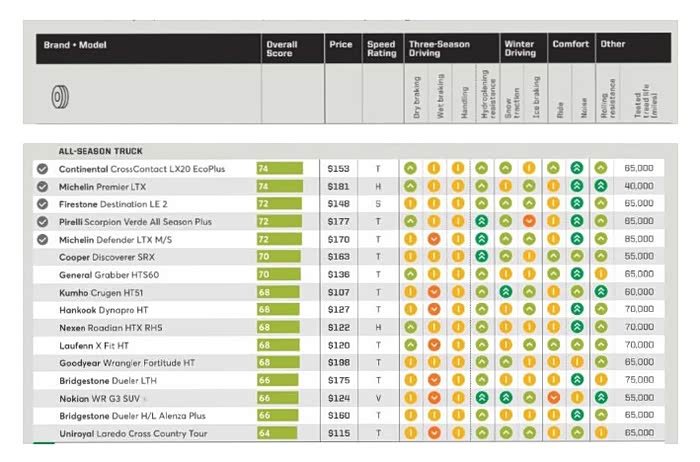
Task: Click the 60,000 tread life for Kumho Crugen
Action: coord(639,292)
